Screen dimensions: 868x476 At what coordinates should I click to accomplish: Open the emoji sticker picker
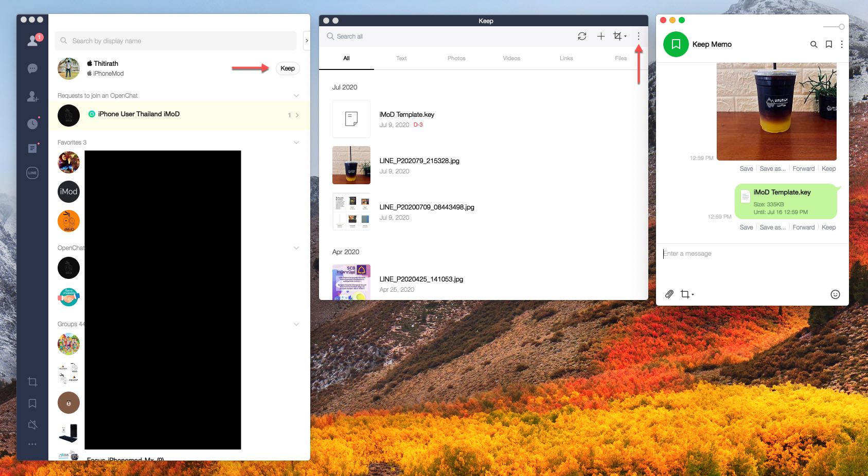click(x=835, y=294)
